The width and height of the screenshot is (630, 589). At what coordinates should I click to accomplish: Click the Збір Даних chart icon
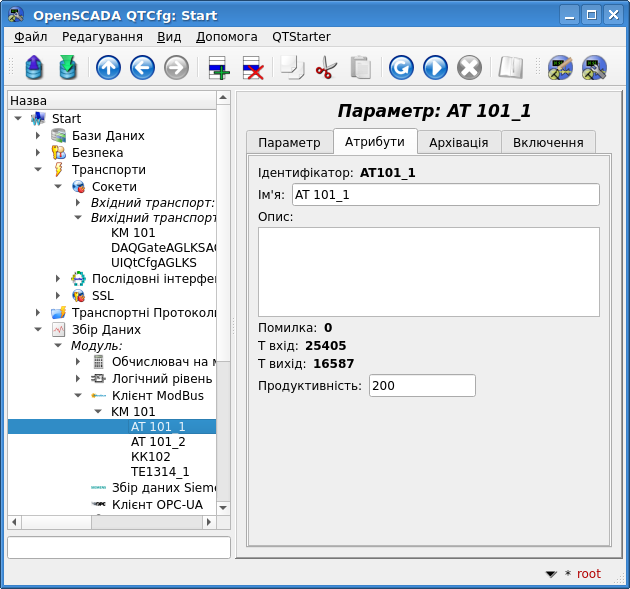coord(59,329)
